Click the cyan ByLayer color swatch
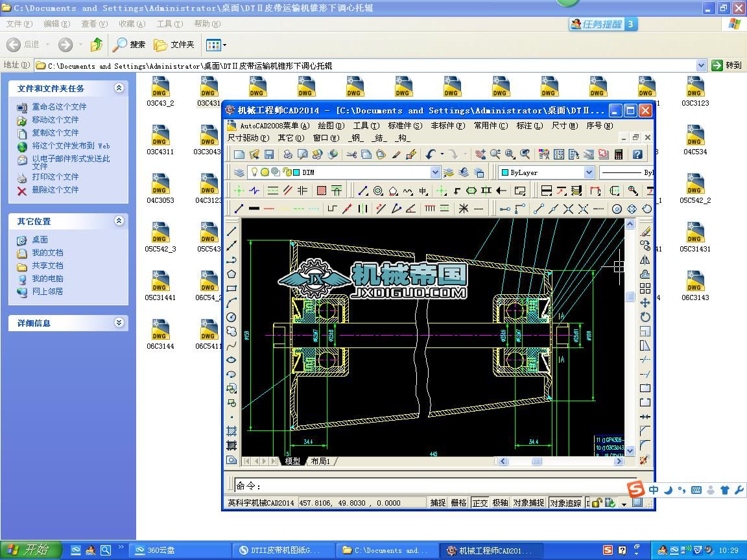The width and height of the screenshot is (747, 560). coord(504,172)
